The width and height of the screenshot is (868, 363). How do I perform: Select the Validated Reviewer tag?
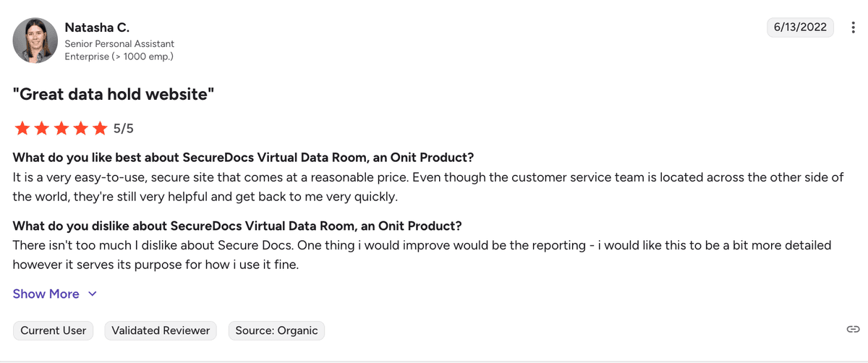161,330
